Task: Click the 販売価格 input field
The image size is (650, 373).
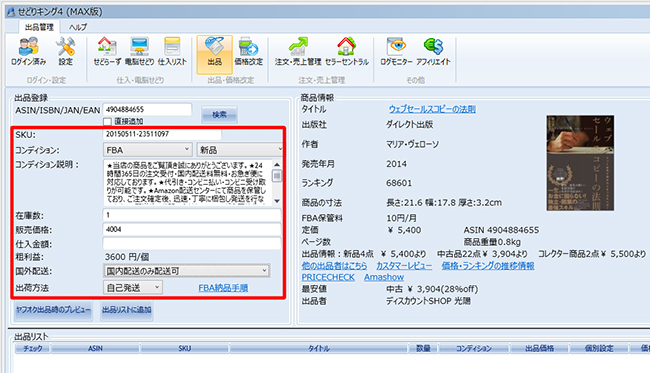Action: tap(192, 229)
